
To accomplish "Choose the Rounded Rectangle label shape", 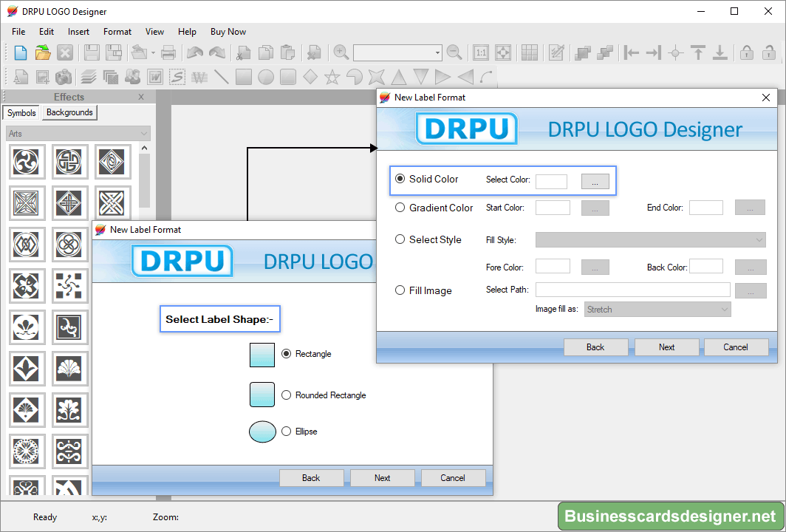I will 286,395.
